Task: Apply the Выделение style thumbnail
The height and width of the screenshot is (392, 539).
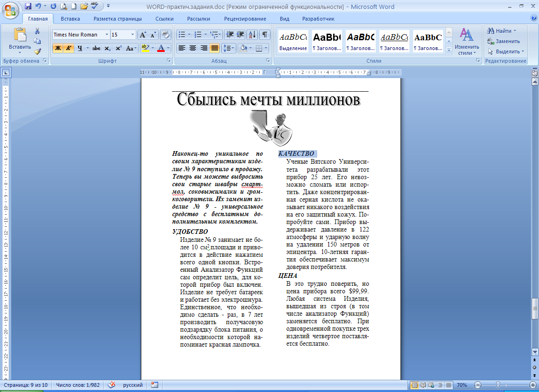Action: 293,41
